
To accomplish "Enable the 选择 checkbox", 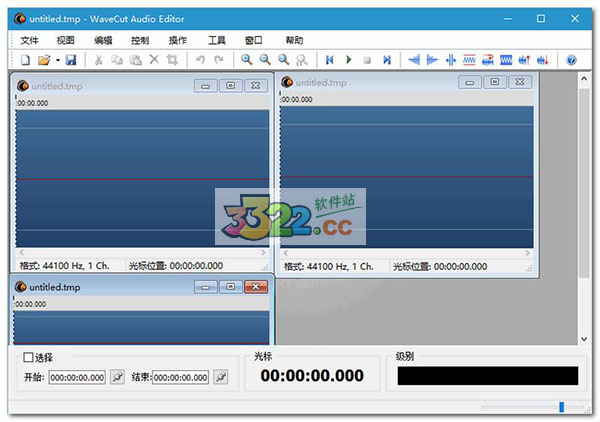I will [28, 357].
